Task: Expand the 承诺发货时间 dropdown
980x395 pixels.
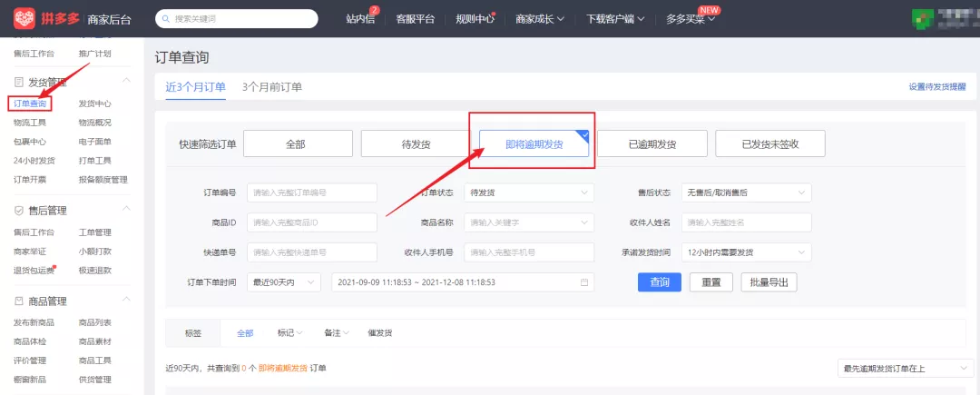Action: [x=746, y=252]
